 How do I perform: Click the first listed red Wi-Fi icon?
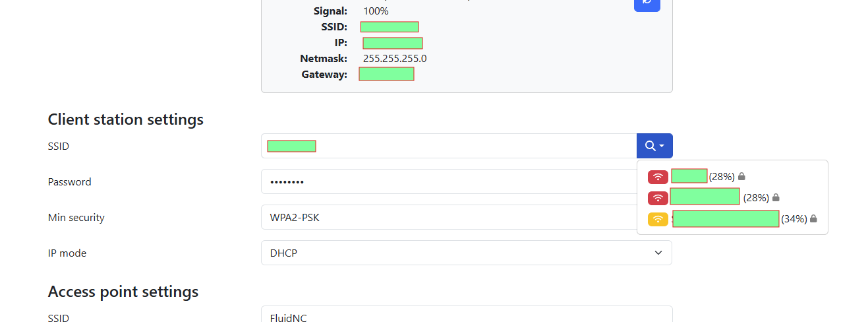(x=658, y=177)
